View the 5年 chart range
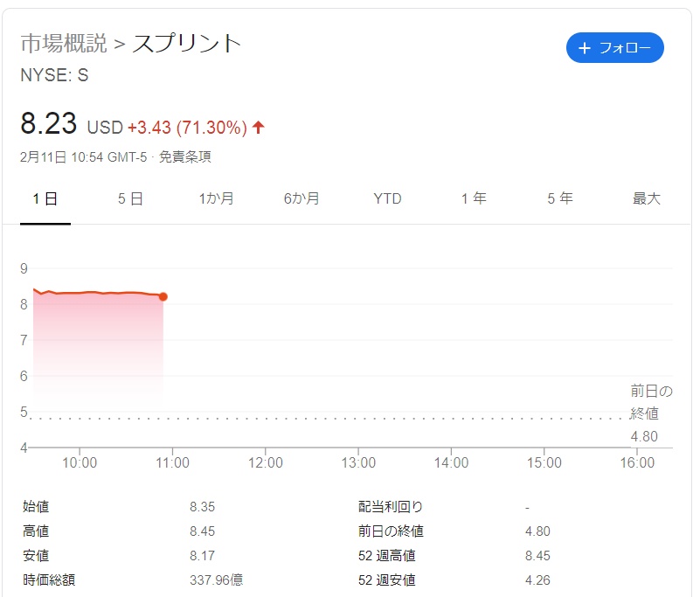Screen dimensions: 700x597 560,199
